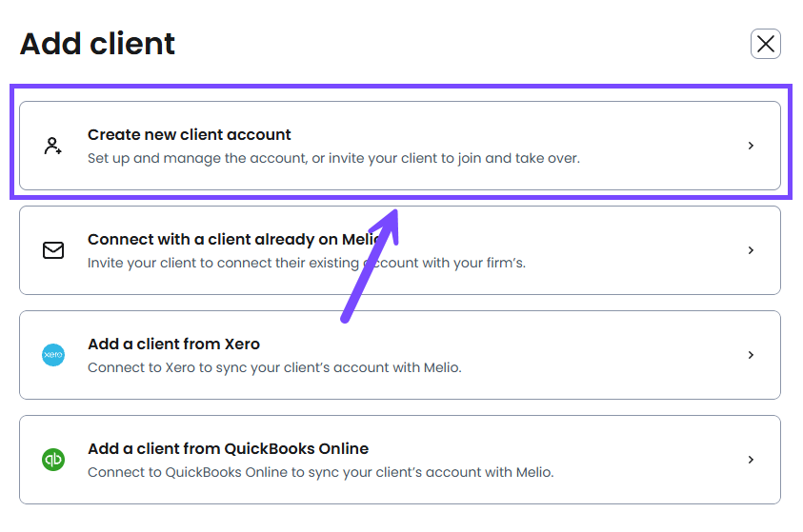Select the Add a client from Xero title
Image resolution: width=803 pixels, height=532 pixels.
pyautogui.click(x=173, y=344)
